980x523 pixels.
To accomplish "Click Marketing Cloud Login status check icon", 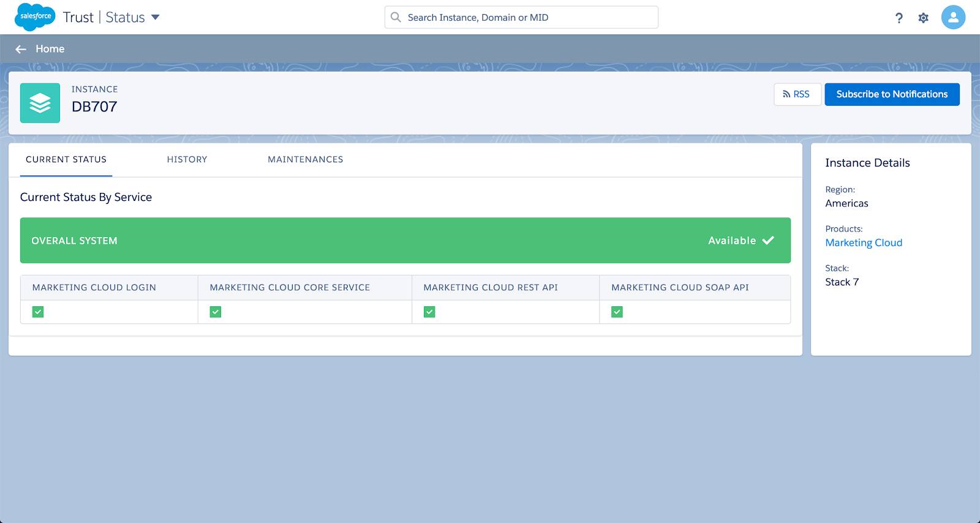I will [38, 312].
